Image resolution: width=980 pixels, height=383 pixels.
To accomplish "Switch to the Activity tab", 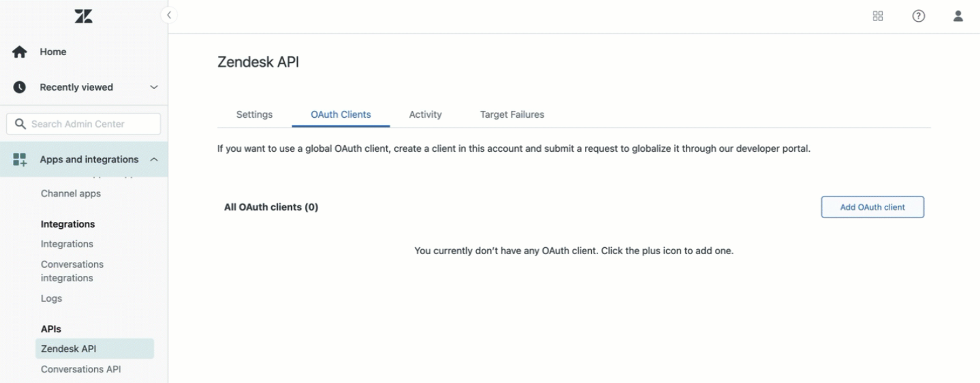I will (x=425, y=115).
